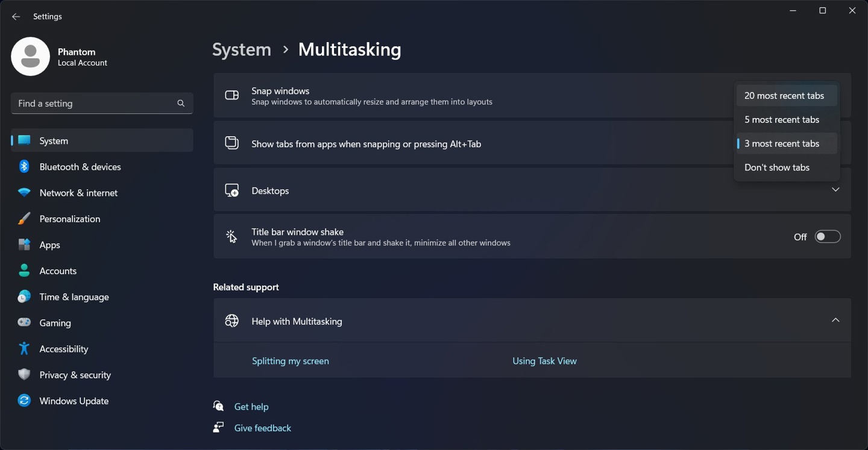Open Gaming settings page
Viewport: 868px width, 450px height.
coord(55,323)
